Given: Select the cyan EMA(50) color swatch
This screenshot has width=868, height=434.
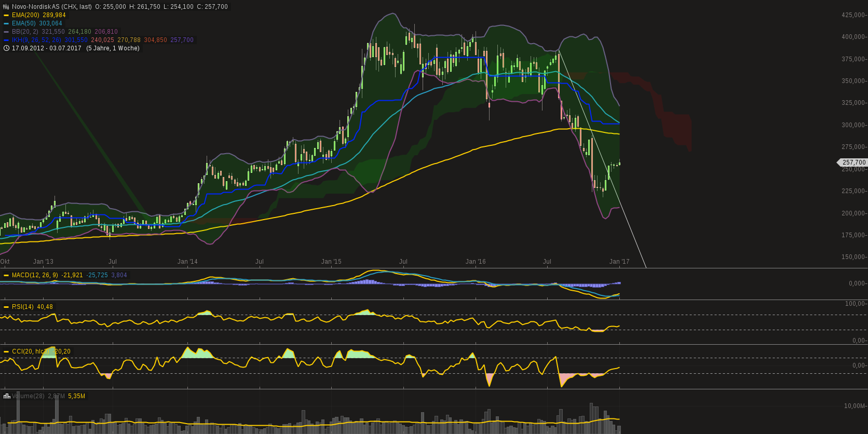Looking at the screenshot, I should click(x=6, y=23).
